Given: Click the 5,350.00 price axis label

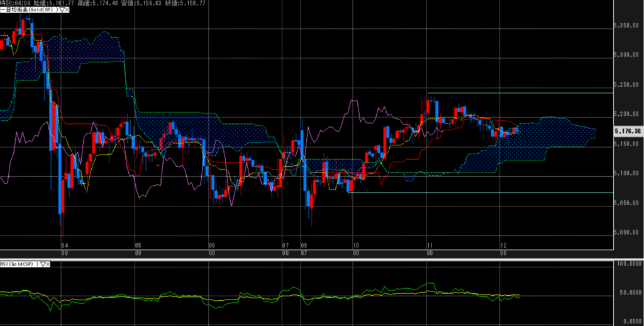Looking at the screenshot, I should pos(626,26).
